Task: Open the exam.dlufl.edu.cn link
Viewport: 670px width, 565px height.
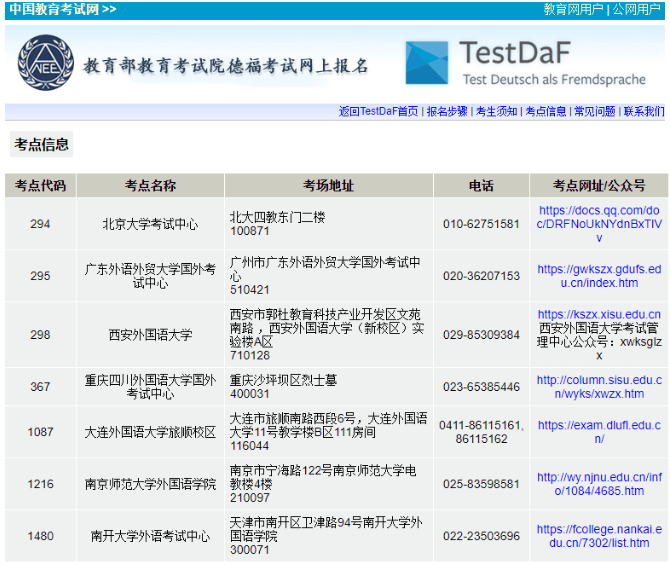Action: 599,432
